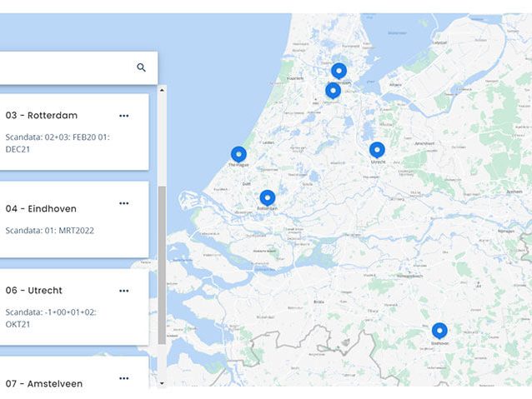Viewport: 532px width, 399px height.
Task: Select the map pin at Rotterdam
Action: 268,197
